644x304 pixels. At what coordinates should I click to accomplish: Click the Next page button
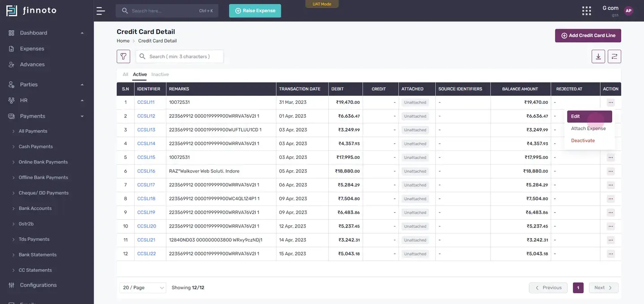pyautogui.click(x=603, y=287)
